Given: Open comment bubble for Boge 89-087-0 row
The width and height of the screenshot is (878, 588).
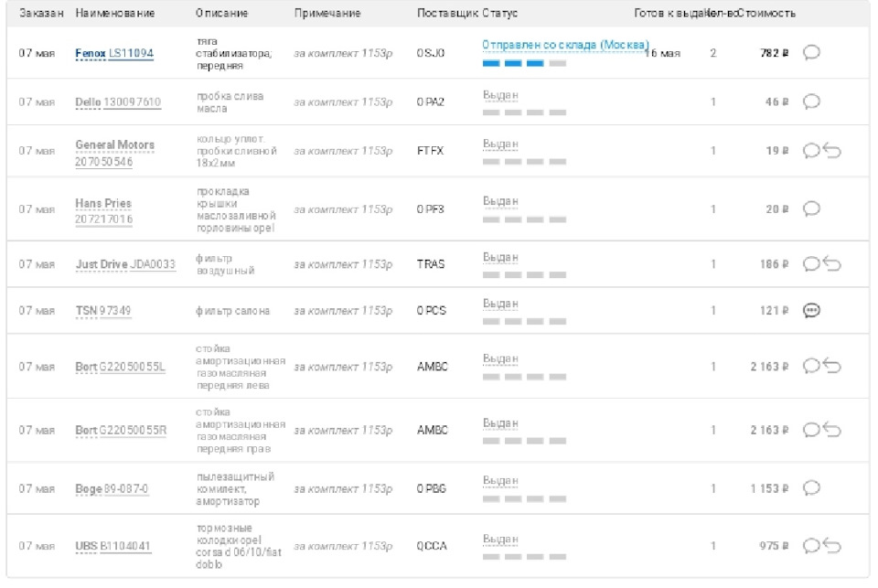Looking at the screenshot, I should 810,488.
